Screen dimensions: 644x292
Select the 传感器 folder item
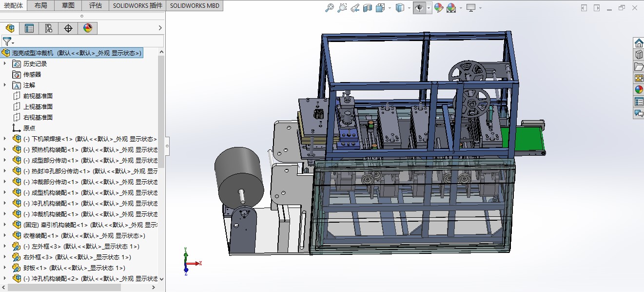pyautogui.click(x=32, y=74)
